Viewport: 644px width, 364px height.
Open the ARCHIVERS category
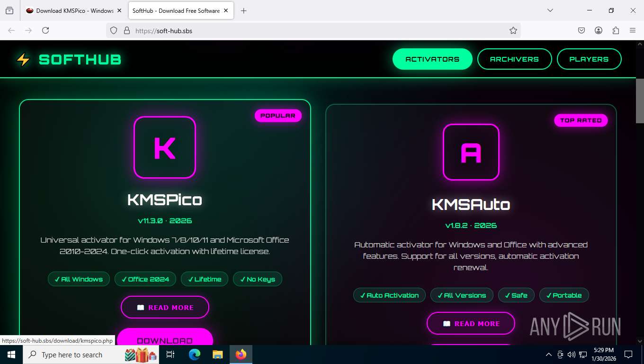point(514,59)
